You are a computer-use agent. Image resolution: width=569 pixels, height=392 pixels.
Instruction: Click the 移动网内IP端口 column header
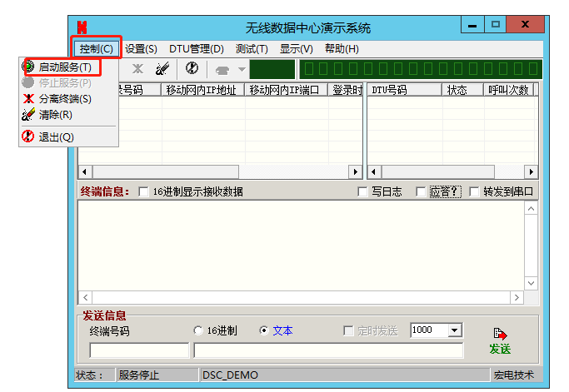pos(287,90)
